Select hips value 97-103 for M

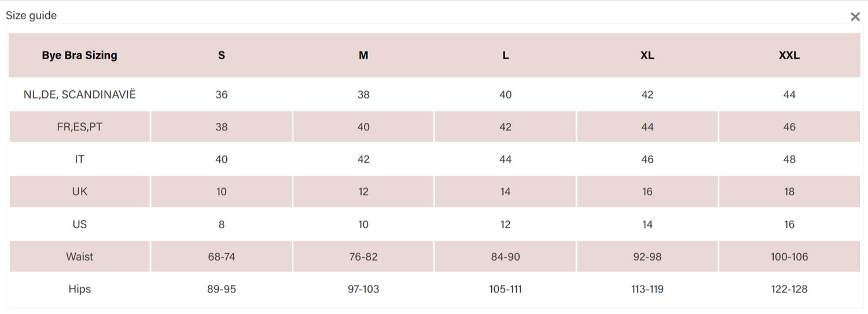363,289
